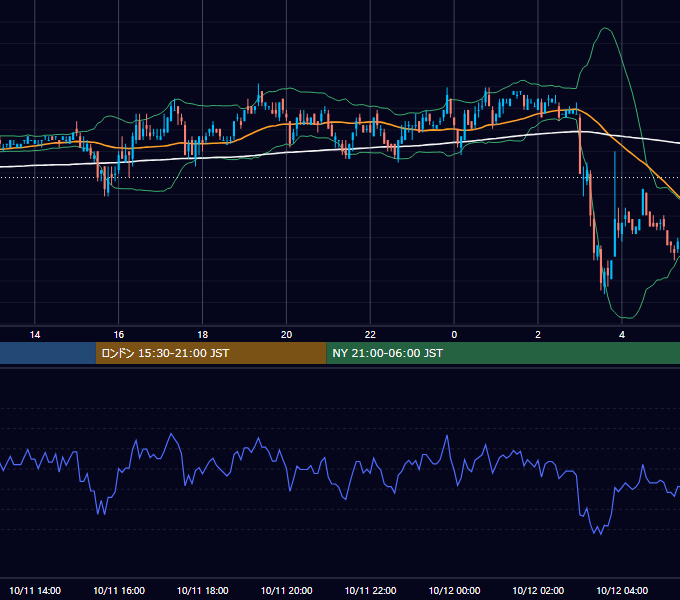
Task: Click the blue session band before London
Action: tap(48, 353)
